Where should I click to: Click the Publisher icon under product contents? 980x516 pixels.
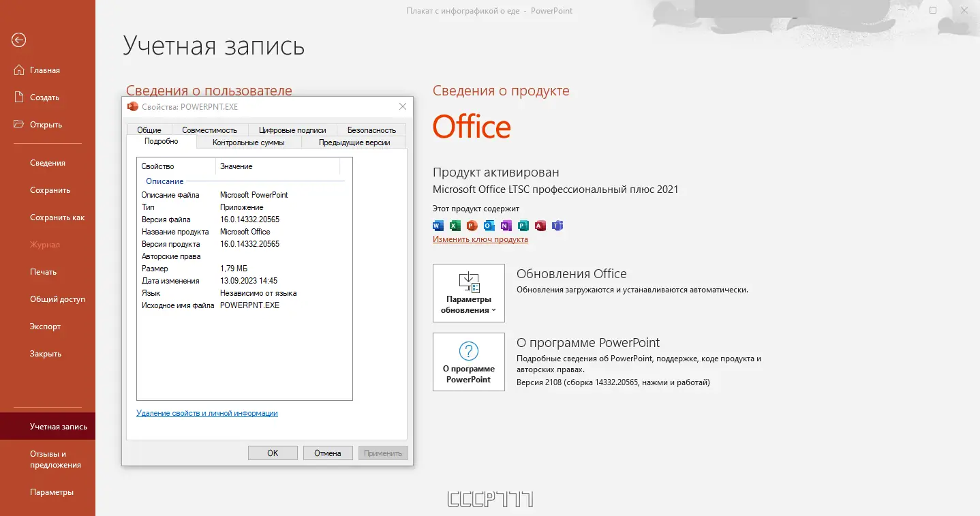(x=523, y=226)
